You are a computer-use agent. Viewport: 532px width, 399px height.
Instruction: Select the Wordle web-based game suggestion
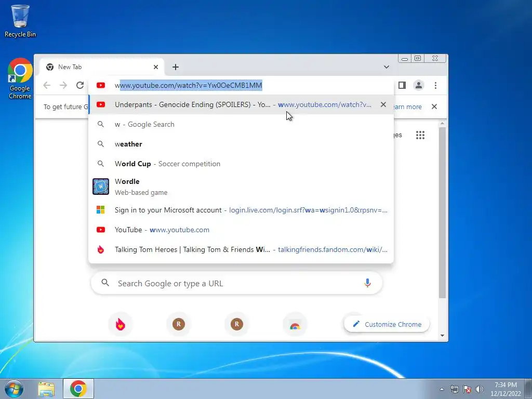(x=241, y=187)
